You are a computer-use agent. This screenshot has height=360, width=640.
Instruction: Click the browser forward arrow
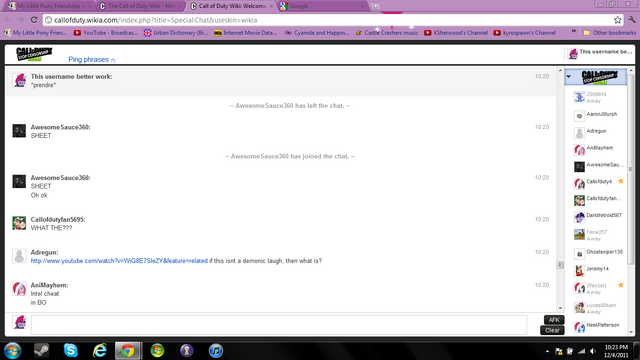click(20, 20)
